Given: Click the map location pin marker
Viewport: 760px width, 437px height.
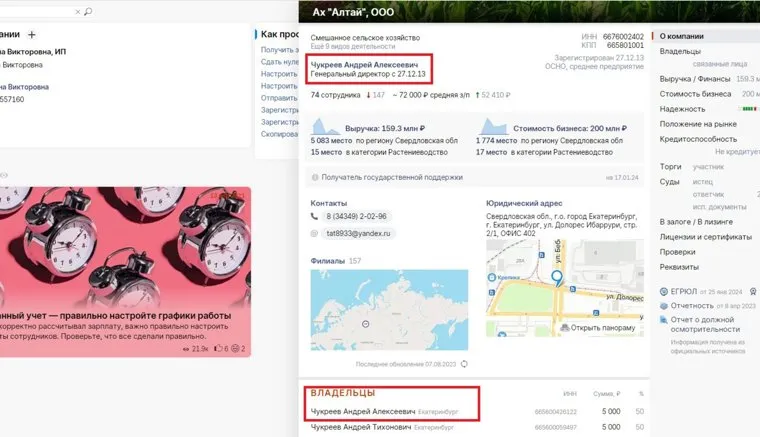Looking at the screenshot, I should click(557, 278).
